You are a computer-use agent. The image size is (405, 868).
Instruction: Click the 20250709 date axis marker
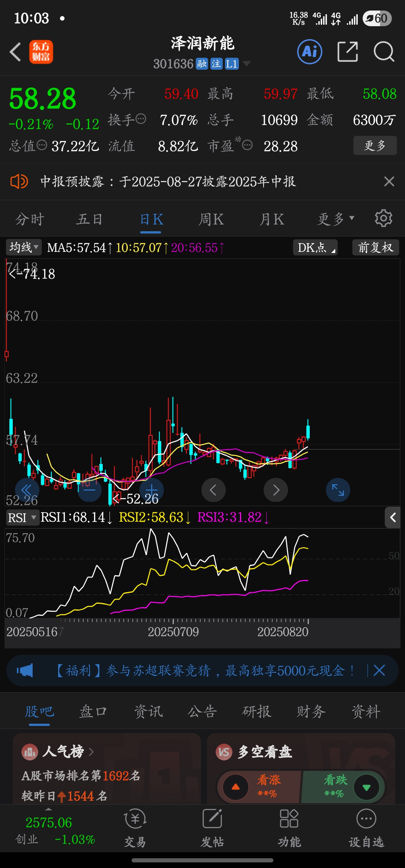(173, 632)
